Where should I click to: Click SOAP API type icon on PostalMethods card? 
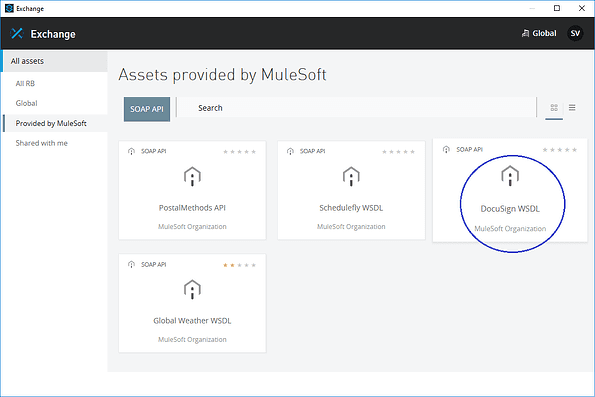[131, 151]
